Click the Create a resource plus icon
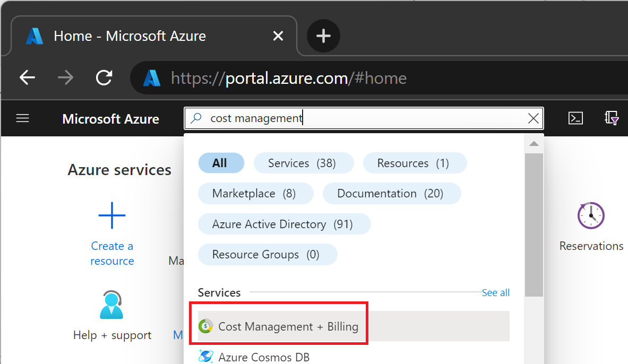This screenshot has height=364, width=628. click(x=112, y=215)
